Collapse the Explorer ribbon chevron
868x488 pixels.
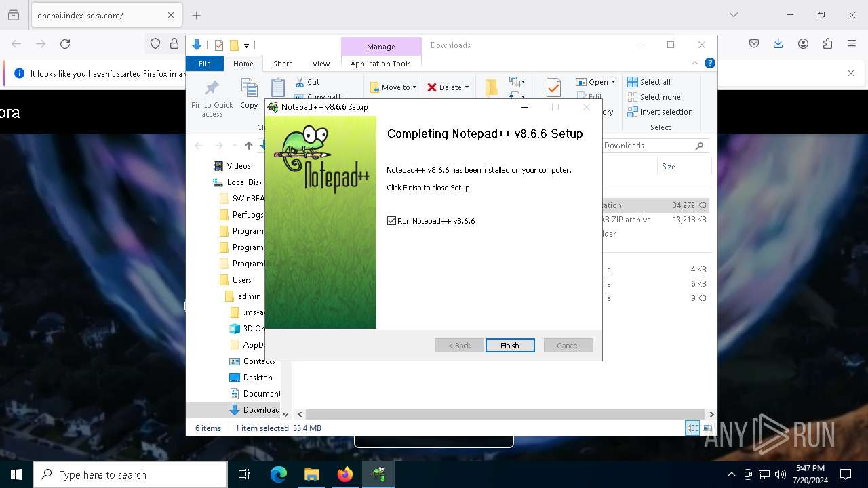pyautogui.click(x=695, y=63)
